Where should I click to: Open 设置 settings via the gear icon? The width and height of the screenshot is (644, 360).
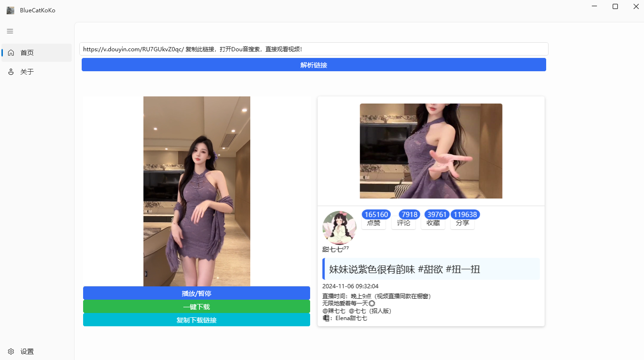pyautogui.click(x=10, y=351)
